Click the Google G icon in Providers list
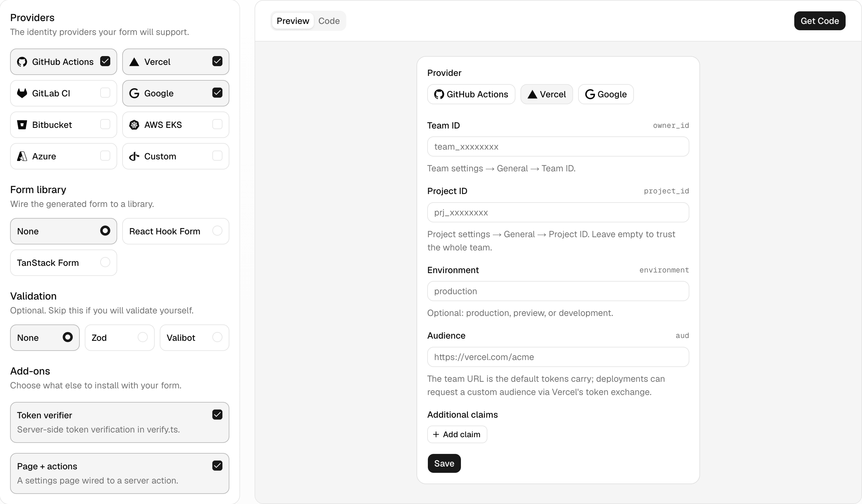The image size is (862, 504). click(134, 93)
